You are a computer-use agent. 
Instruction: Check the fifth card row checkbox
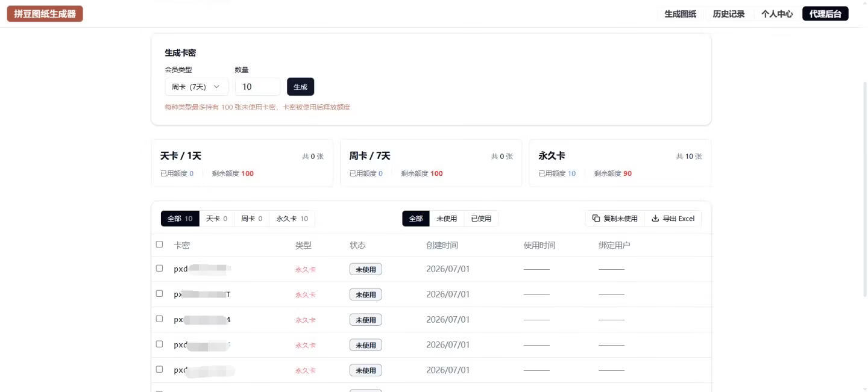[x=159, y=370]
